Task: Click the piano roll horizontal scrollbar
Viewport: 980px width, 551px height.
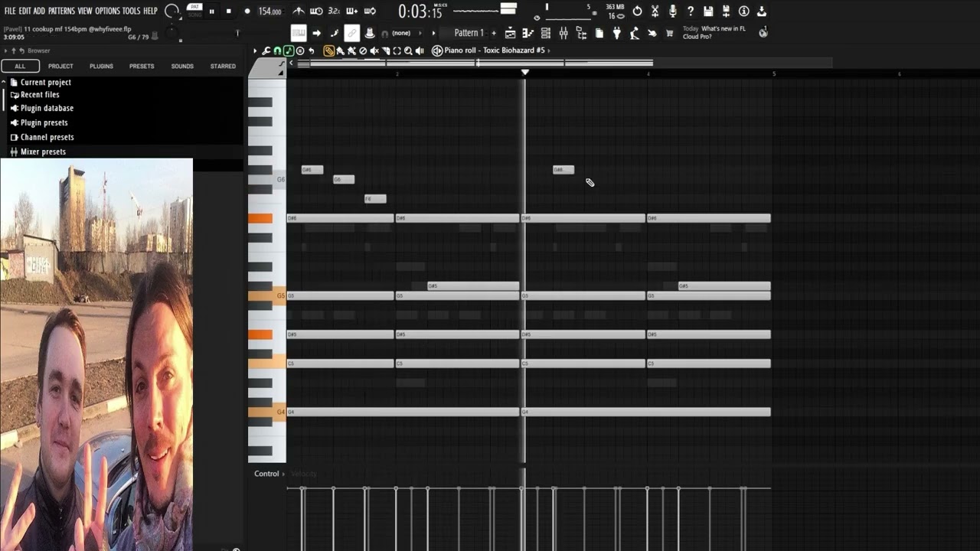Action: [475, 64]
